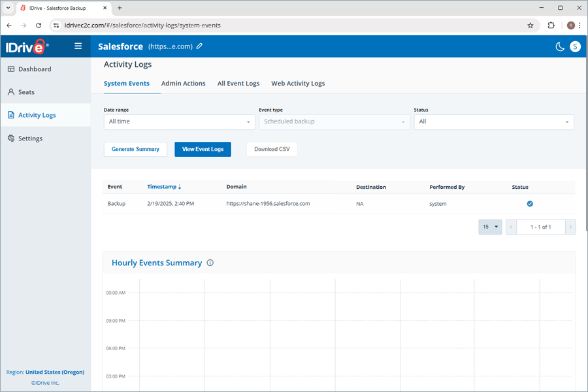Click the pencil edit icon beside Salesforce domain

(200, 46)
